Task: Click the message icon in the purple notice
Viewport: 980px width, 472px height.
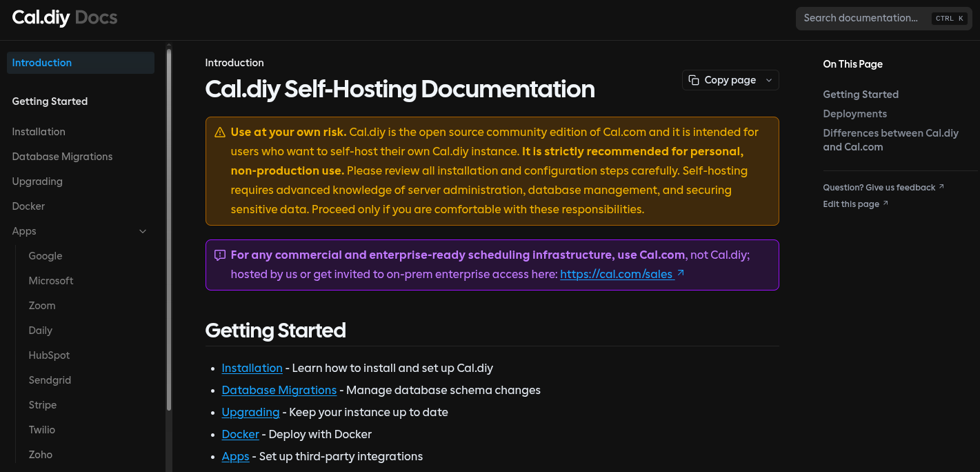Action: (x=220, y=255)
